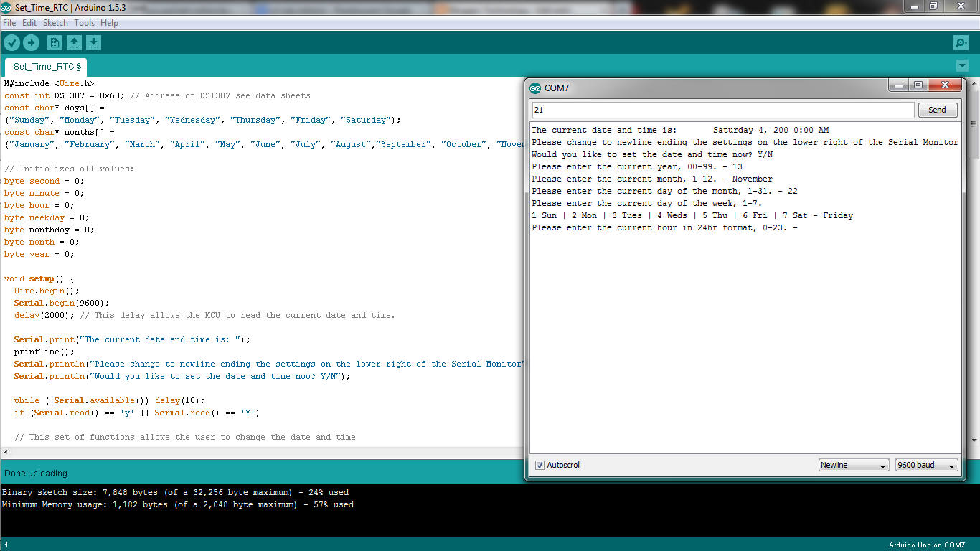The height and width of the screenshot is (551, 980).
Task: Click the "Minimum Memory usage" console line
Action: click(x=178, y=505)
